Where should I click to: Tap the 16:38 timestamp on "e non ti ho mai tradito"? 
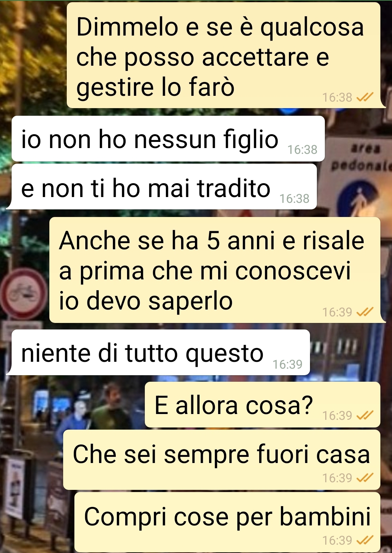pos(294,198)
